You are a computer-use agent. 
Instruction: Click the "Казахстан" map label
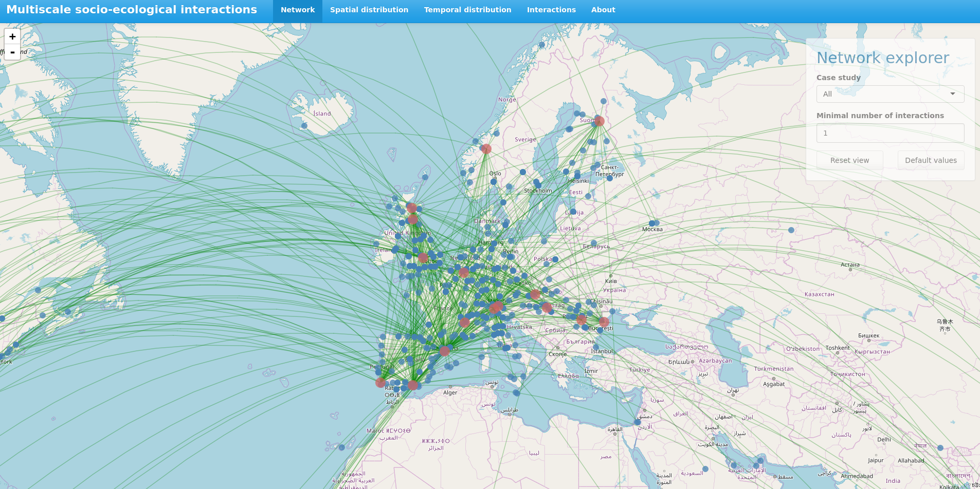819,294
